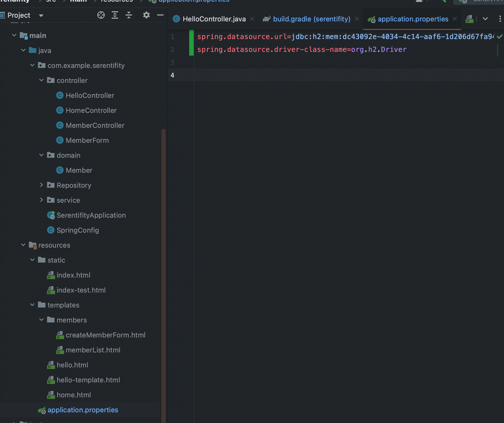Select createMemberForm.html file
The width and height of the screenshot is (504, 423).
click(105, 335)
